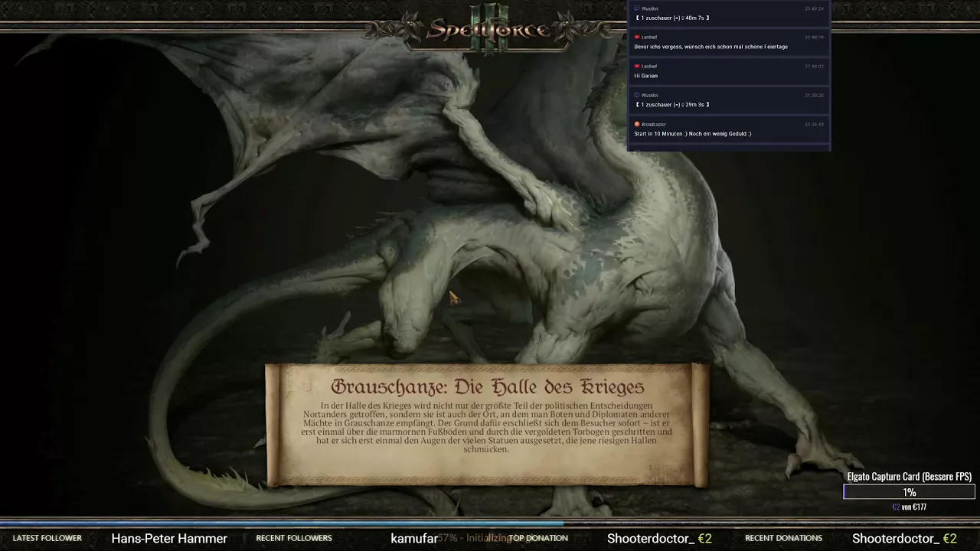Click the SpellForce III logo at the top

(489, 29)
